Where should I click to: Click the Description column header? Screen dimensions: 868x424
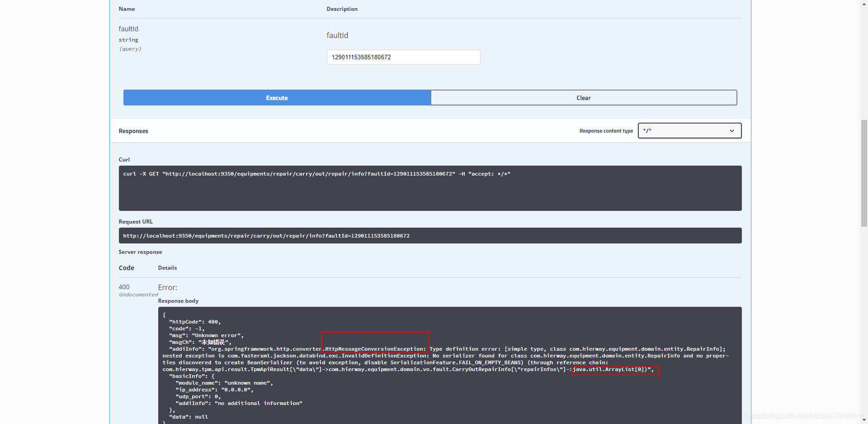tap(342, 9)
